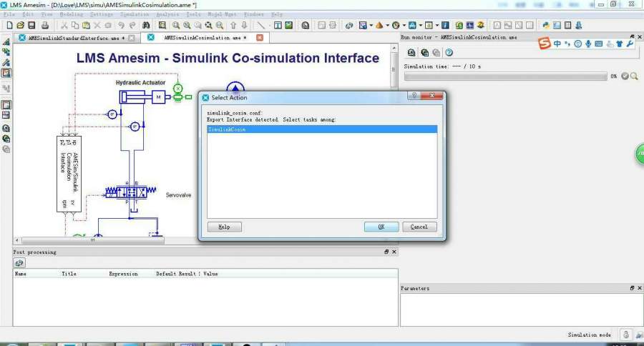Switch to Simulation mode in left sidebar

point(6,73)
